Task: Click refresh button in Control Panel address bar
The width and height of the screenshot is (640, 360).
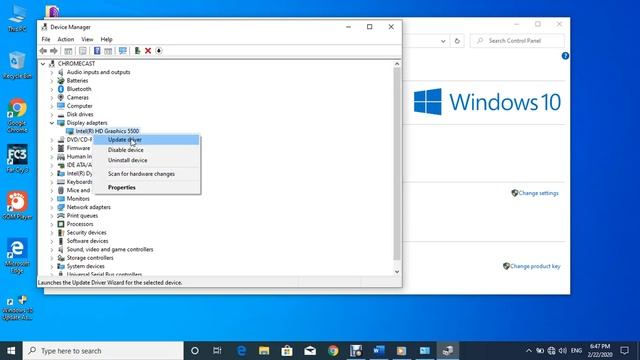Action: tap(457, 41)
